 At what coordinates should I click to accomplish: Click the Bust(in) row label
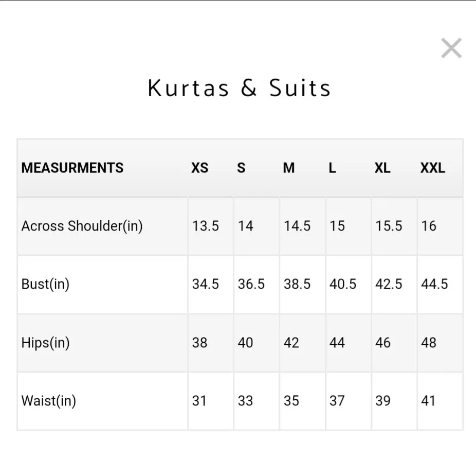45,284
